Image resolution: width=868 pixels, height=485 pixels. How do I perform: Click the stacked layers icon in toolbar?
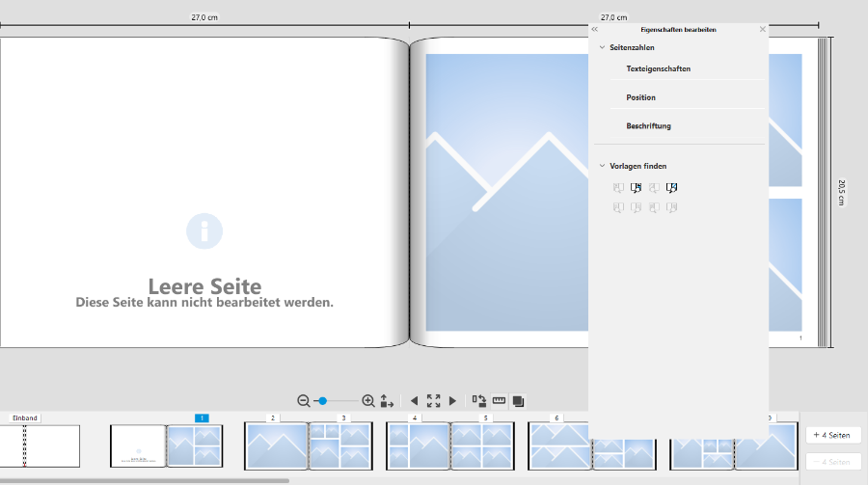[518, 400]
